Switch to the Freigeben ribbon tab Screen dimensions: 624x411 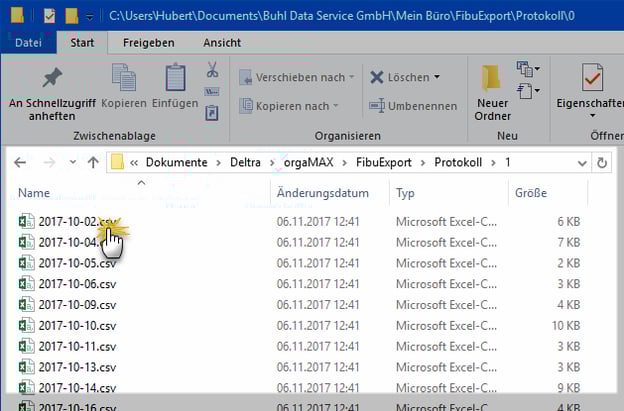(148, 43)
